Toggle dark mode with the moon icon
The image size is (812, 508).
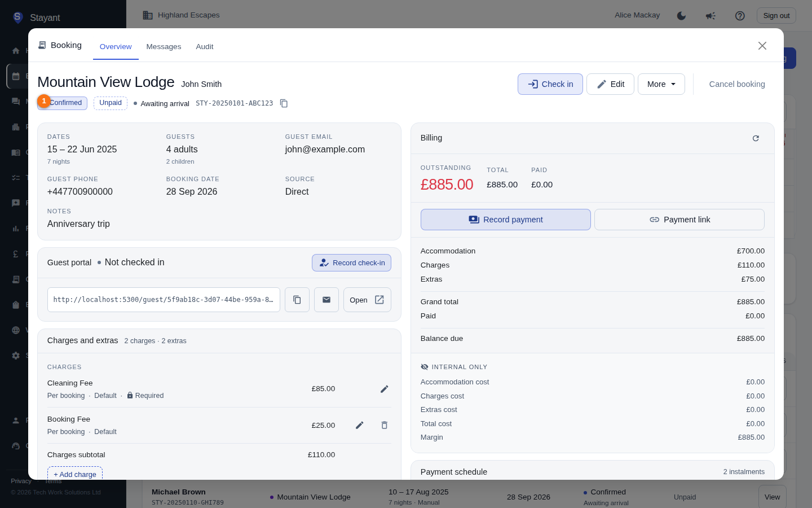(681, 16)
